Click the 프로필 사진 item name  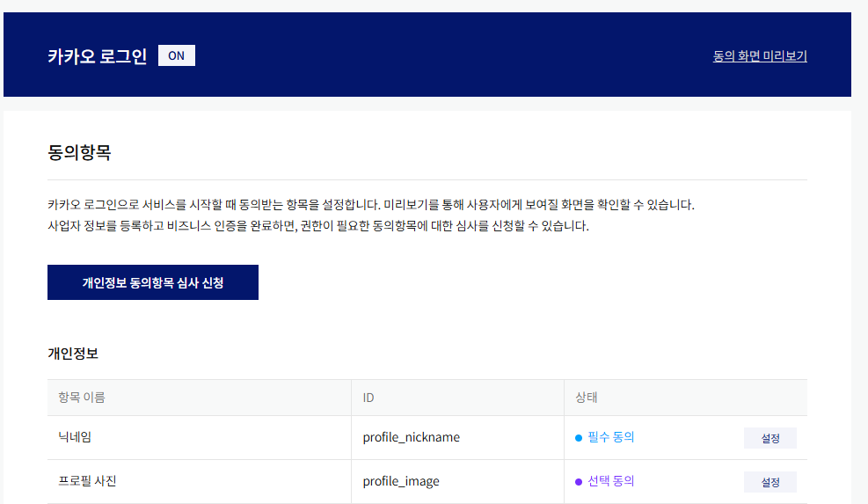point(87,481)
